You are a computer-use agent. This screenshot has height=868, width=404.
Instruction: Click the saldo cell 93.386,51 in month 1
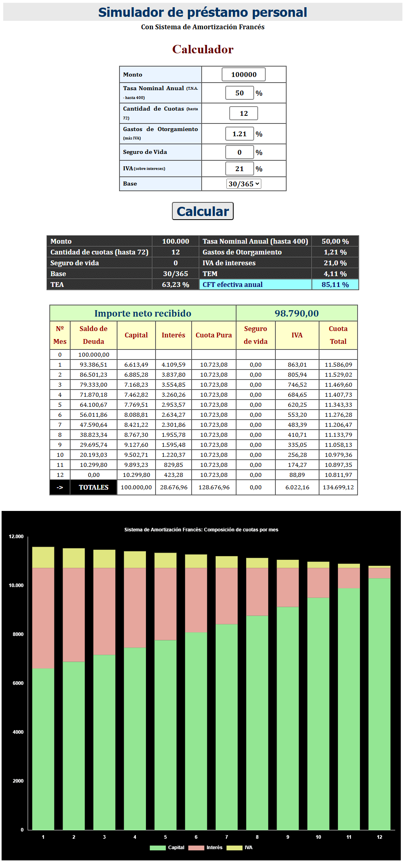point(93,365)
